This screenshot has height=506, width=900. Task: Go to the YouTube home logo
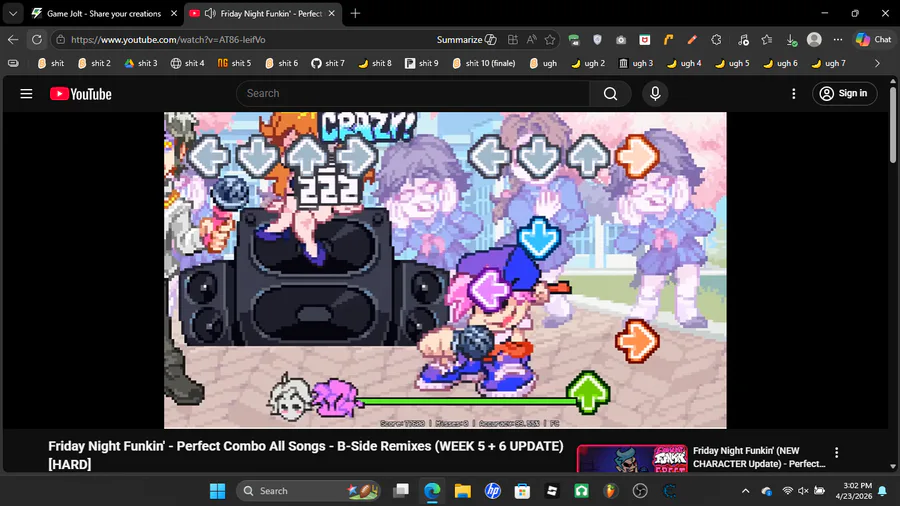coord(81,94)
